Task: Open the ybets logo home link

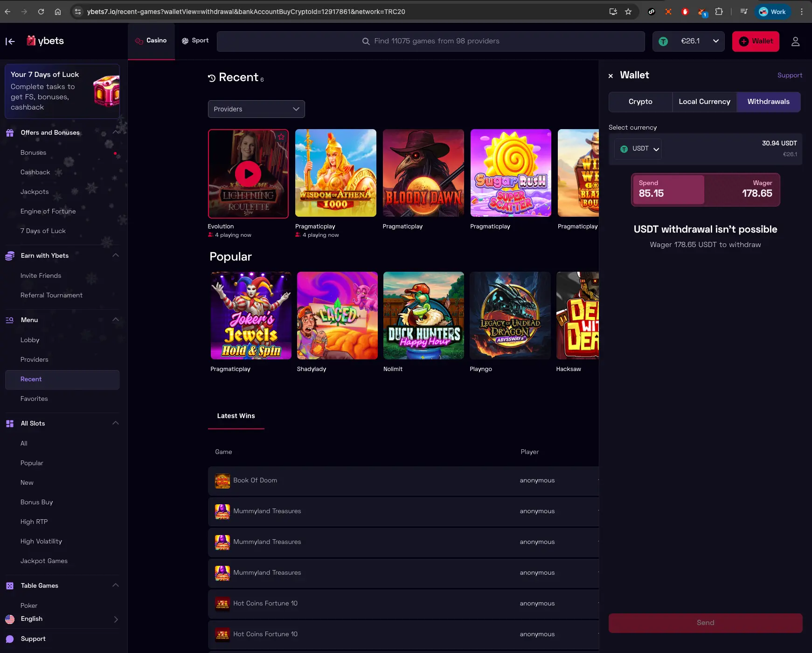Action: (x=45, y=41)
